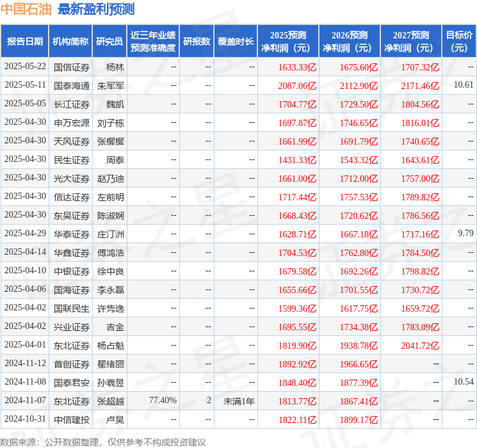Select the 国海证券 institution cell
The image size is (477, 448).
click(x=72, y=290)
